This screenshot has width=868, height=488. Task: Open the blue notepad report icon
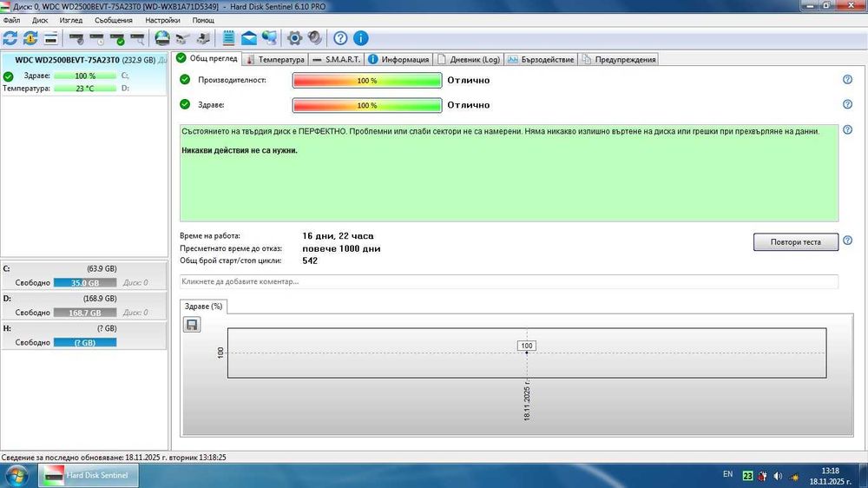pos(228,38)
